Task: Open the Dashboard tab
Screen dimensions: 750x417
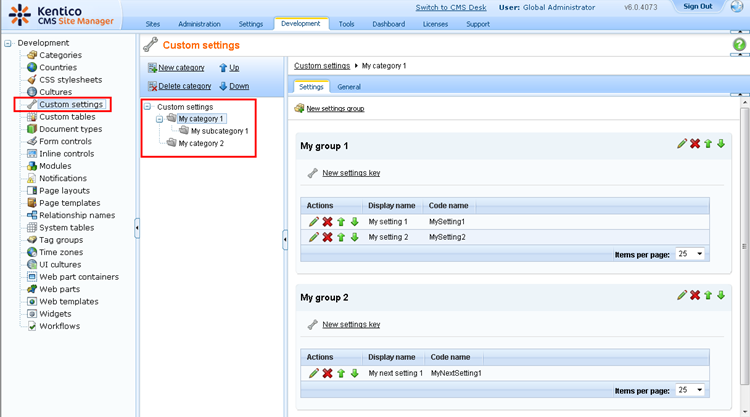Action: (389, 24)
